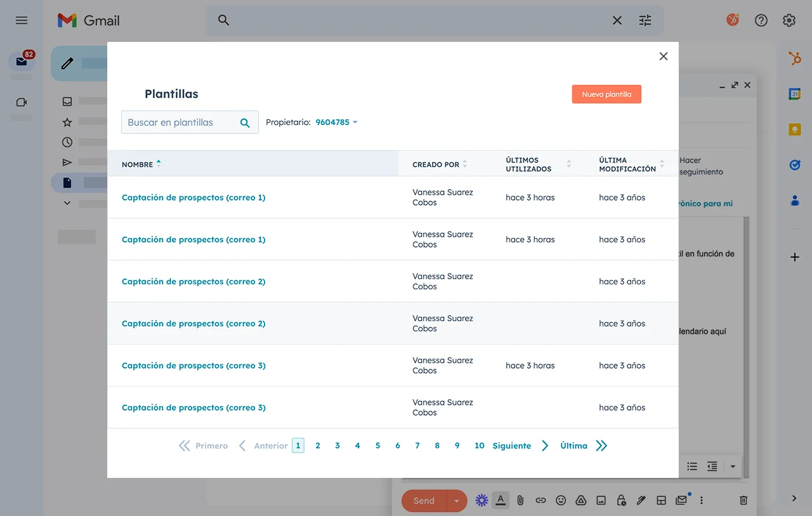Viewport: 812px width, 516px height.
Task: Go to page 7 of templates
Action: click(417, 446)
